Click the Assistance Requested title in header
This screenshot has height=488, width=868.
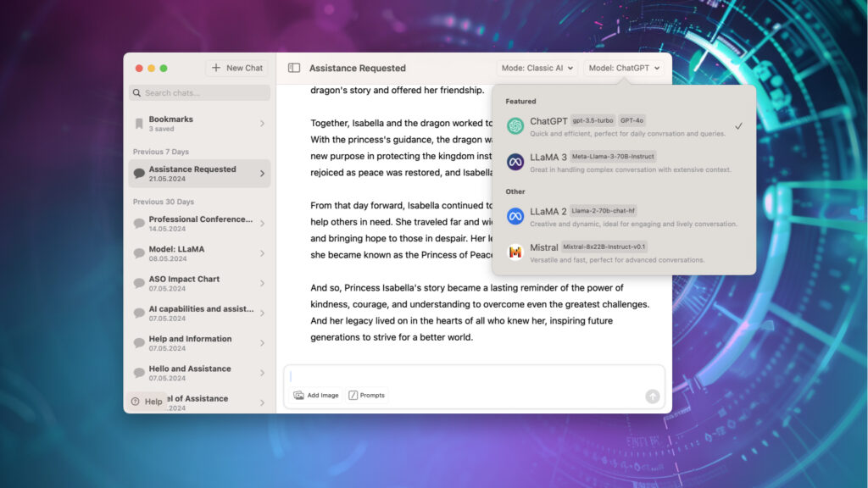coord(358,68)
